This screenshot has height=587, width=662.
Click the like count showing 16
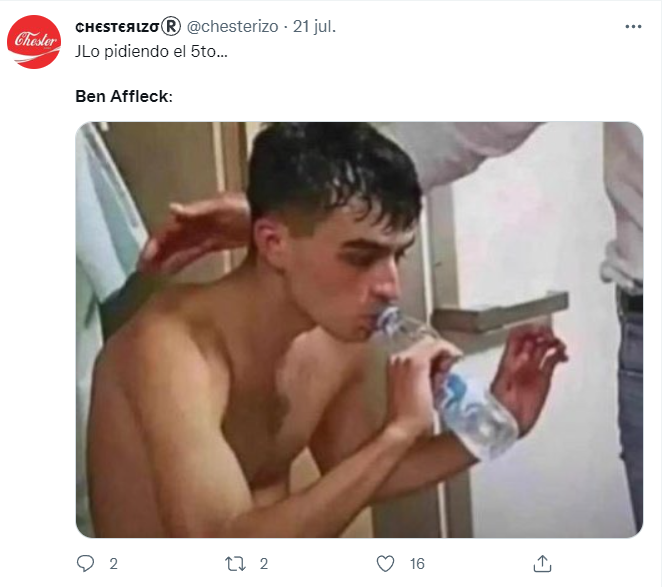tap(417, 564)
